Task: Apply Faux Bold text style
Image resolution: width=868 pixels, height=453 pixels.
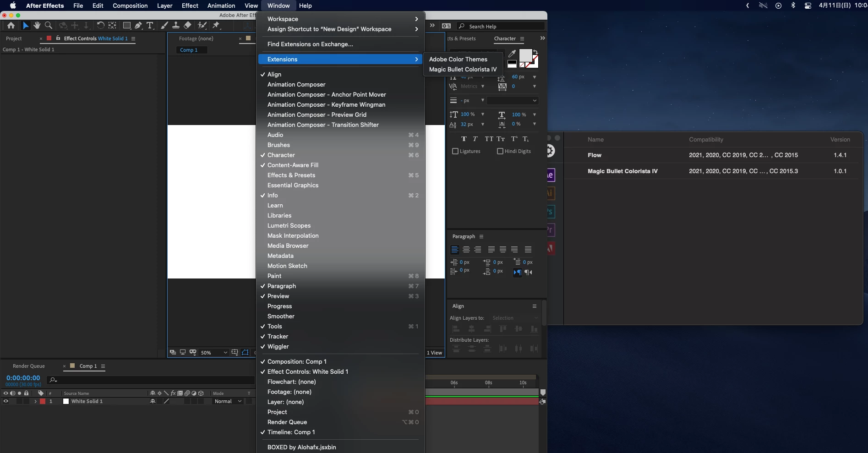Action: tap(464, 139)
